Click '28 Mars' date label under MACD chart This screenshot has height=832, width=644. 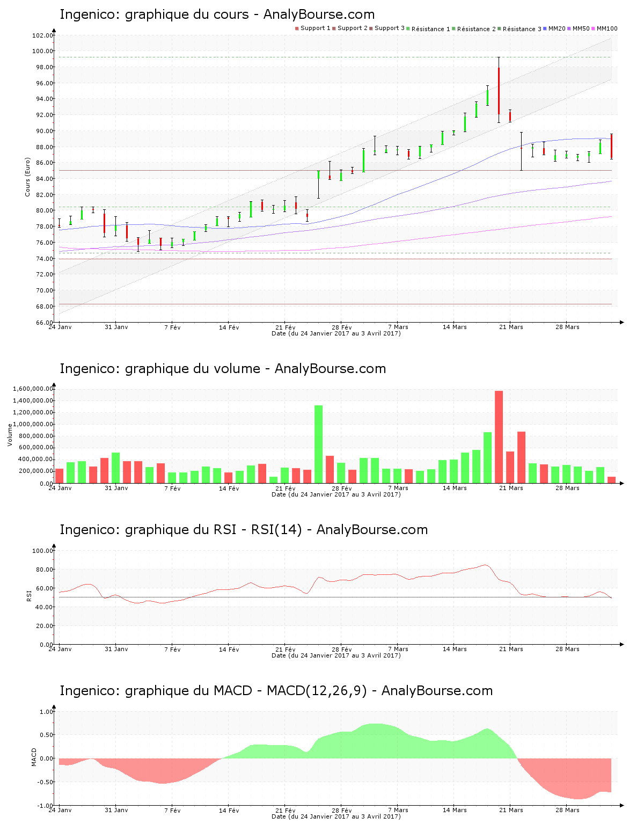[x=567, y=810]
